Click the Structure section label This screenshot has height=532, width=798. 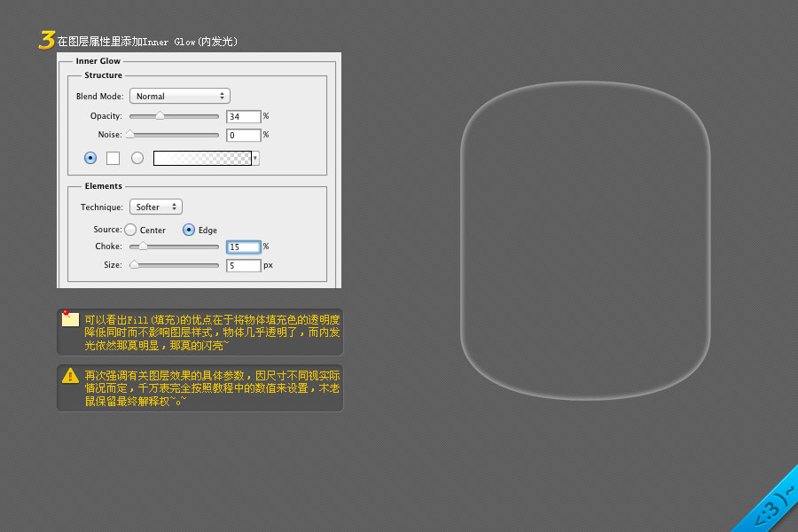pos(104,75)
